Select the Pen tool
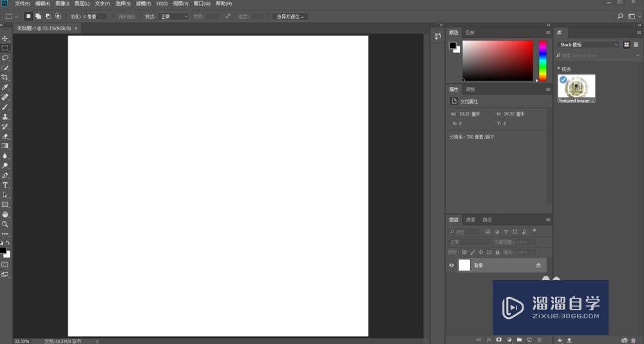This screenshot has height=344, width=644. (5, 175)
